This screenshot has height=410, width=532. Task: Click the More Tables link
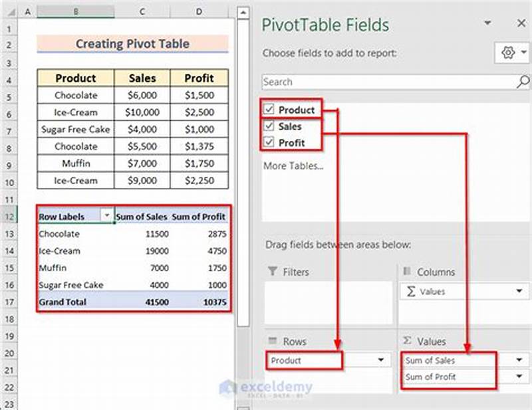(x=294, y=165)
